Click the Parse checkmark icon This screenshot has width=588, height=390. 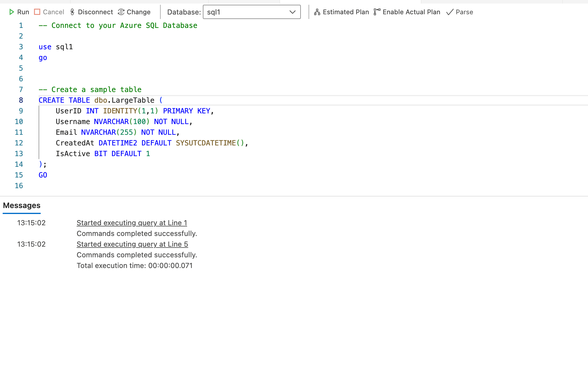click(x=450, y=12)
